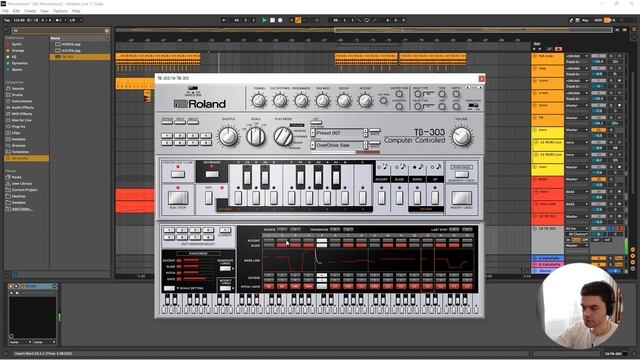The width and height of the screenshot is (640, 360).
Task: Select the Plug-ins category
Action: pyautogui.click(x=19, y=127)
